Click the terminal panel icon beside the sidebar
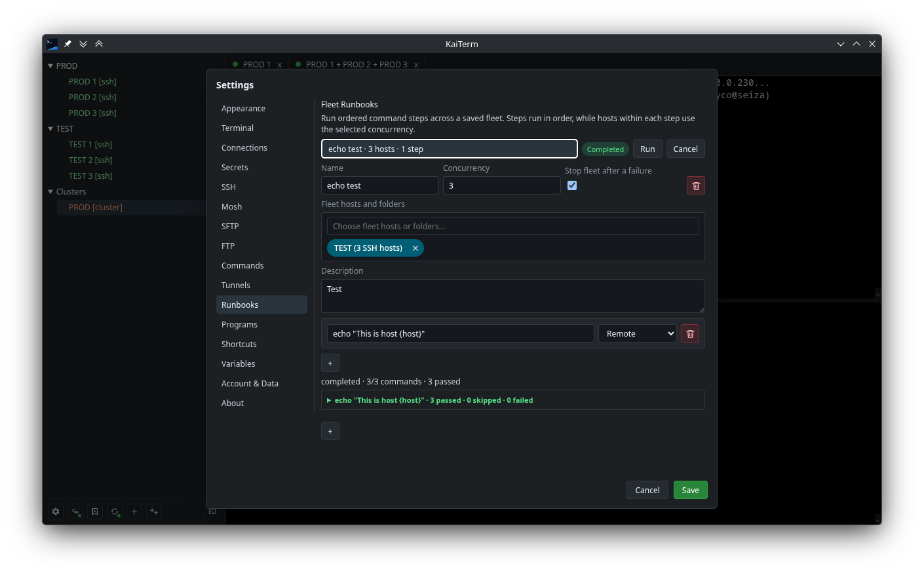The width and height of the screenshot is (924, 575). tap(212, 511)
